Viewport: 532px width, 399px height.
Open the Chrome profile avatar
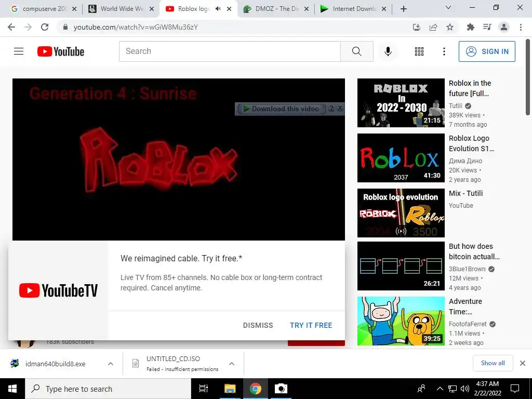coord(504,27)
